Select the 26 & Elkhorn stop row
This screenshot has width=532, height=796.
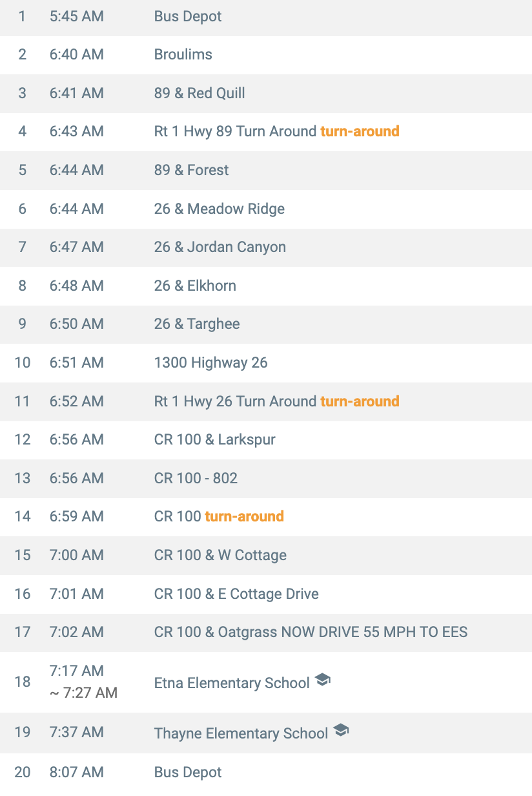195,286
